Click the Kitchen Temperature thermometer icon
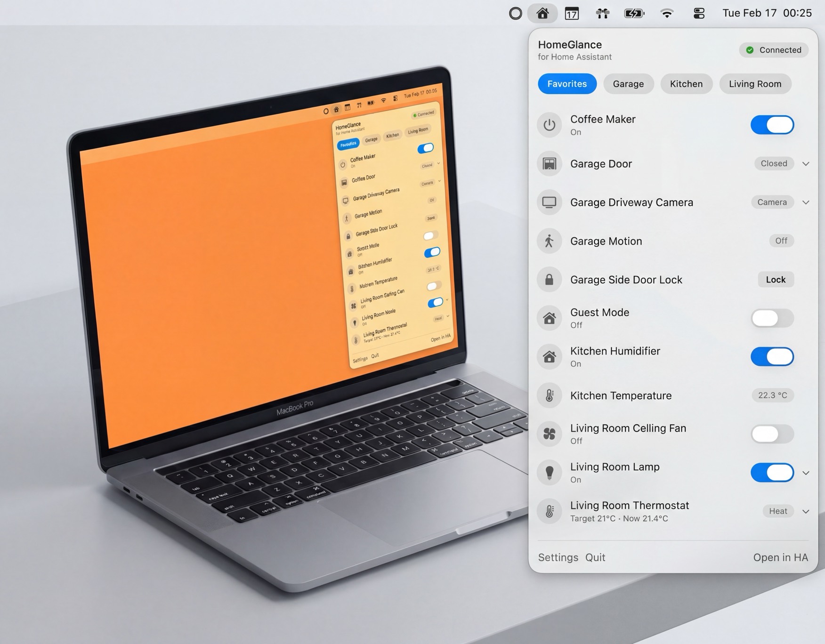825x644 pixels. coord(549,395)
